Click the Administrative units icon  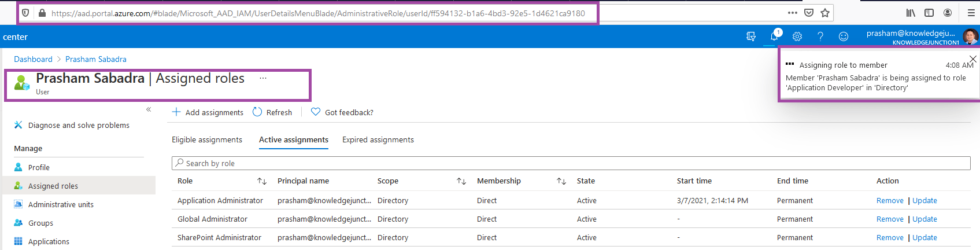[x=19, y=204]
